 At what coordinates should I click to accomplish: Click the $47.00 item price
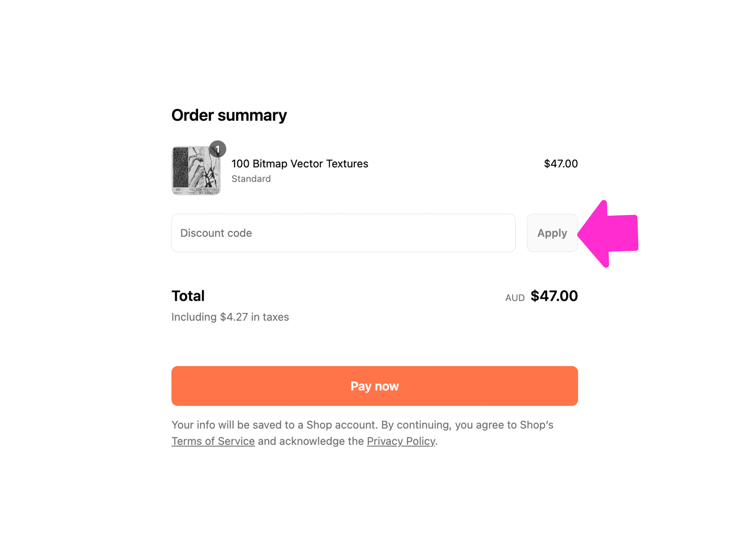561,164
